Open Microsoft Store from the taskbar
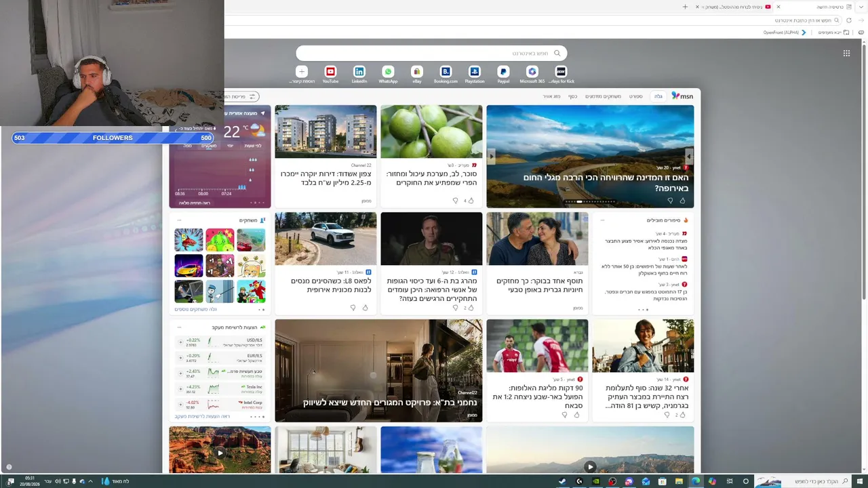The width and height of the screenshot is (868, 488). [662, 481]
